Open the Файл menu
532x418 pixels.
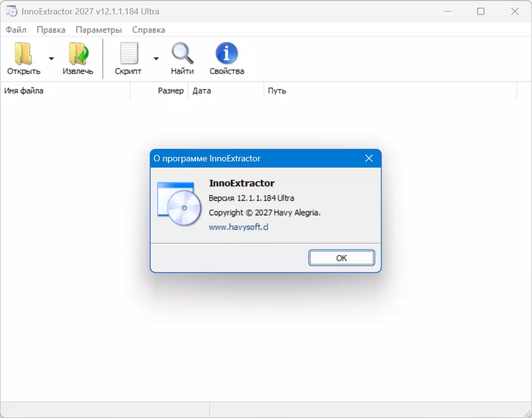point(16,30)
